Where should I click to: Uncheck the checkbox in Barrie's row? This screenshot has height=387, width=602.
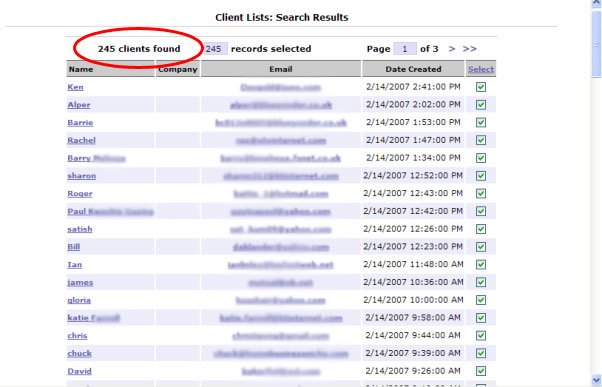pyautogui.click(x=481, y=122)
